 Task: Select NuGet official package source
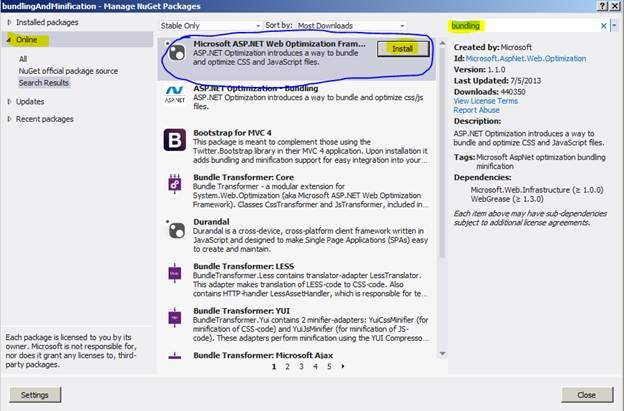[68, 71]
